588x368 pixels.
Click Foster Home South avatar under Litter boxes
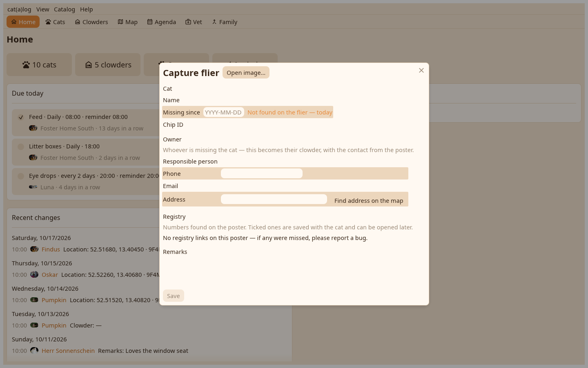click(x=33, y=157)
